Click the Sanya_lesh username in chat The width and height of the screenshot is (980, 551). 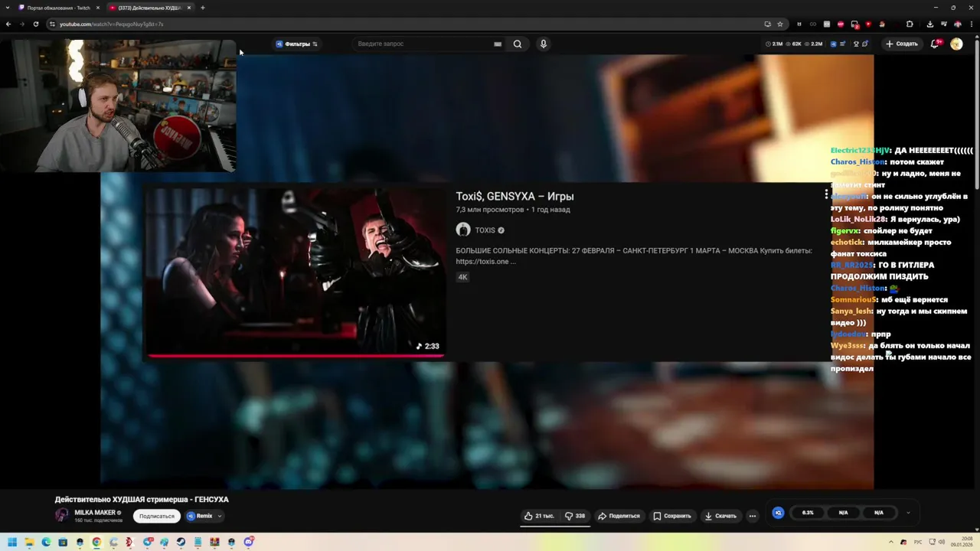point(851,311)
